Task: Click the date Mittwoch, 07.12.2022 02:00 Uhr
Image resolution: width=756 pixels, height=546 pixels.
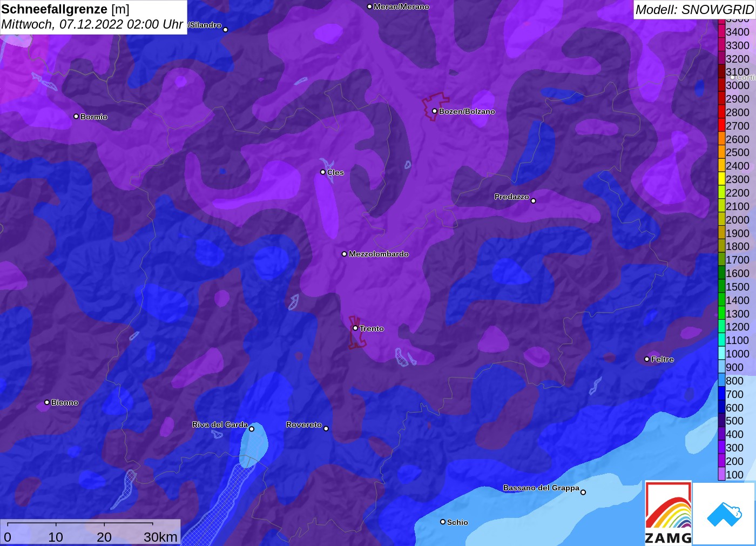Action: (x=92, y=25)
